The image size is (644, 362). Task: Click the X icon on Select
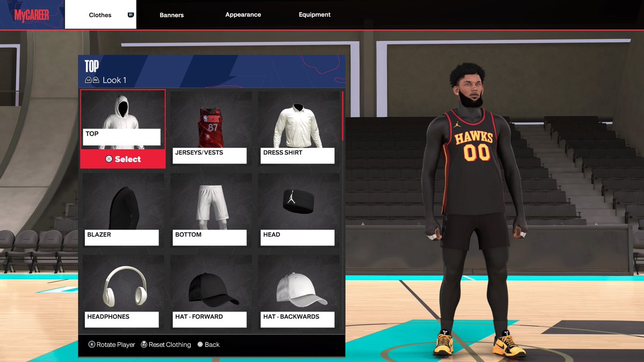pyautogui.click(x=109, y=159)
